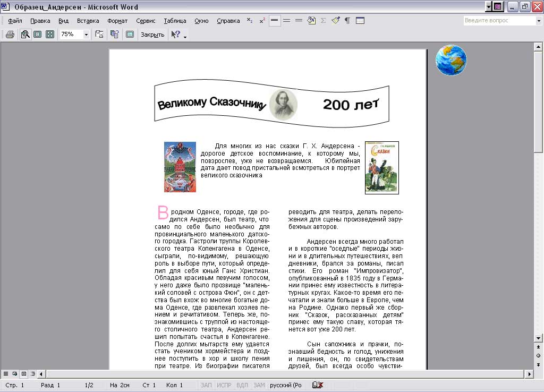Click the horizontal scrollbar right arrow

click(529, 374)
